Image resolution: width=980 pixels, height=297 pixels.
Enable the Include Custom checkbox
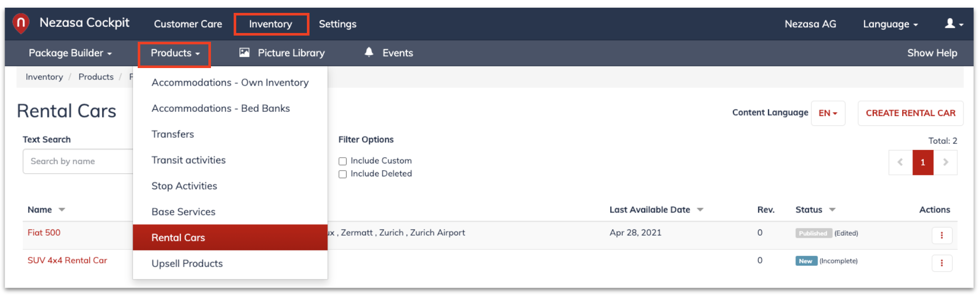[342, 161]
